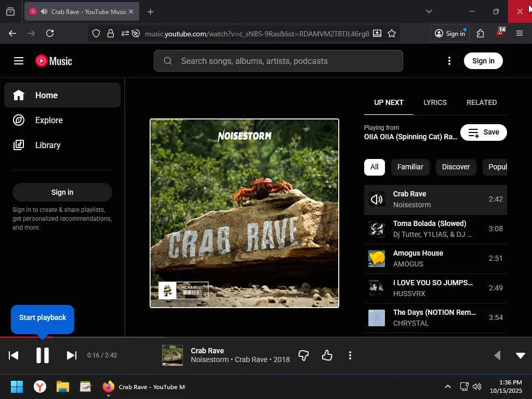Expand the left-arrow player controls
This screenshot has width=532, height=399.
497,355
